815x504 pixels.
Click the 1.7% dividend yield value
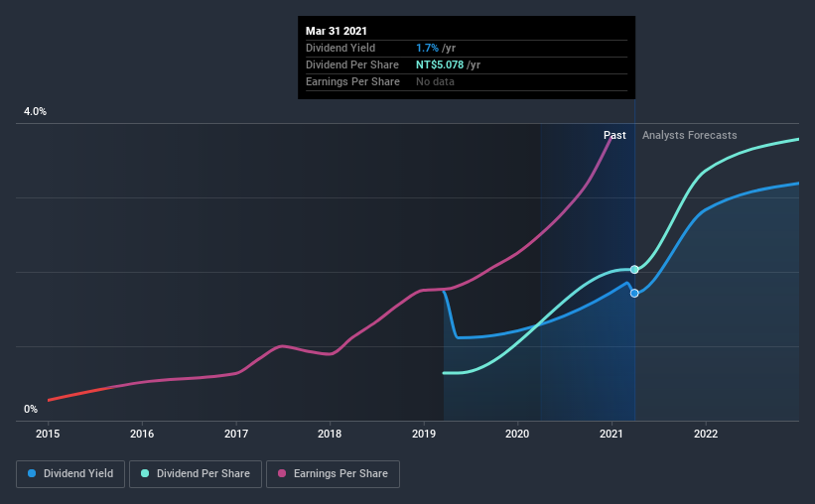coord(427,48)
